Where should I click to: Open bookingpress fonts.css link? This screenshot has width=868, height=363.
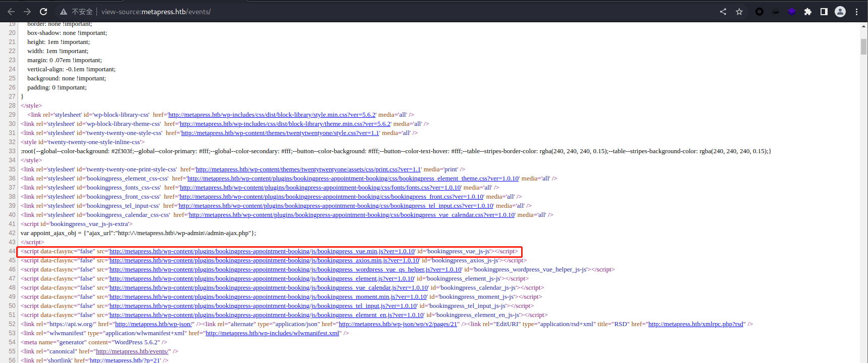pos(320,188)
